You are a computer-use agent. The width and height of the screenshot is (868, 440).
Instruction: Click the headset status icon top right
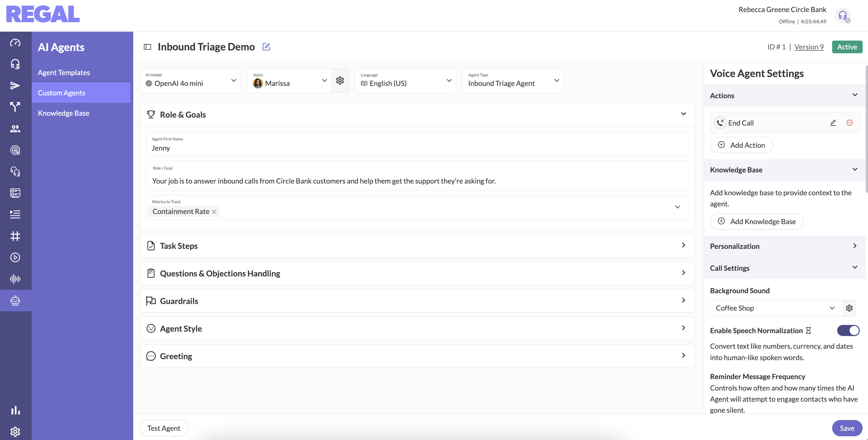click(x=843, y=16)
